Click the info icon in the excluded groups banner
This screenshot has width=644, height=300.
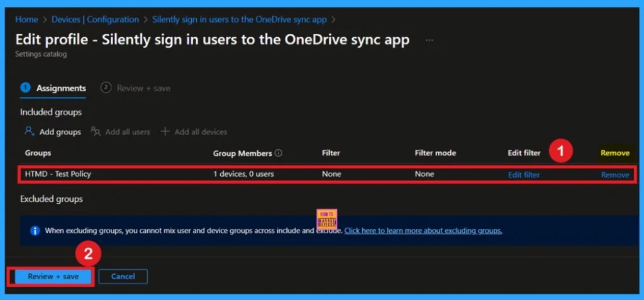[x=35, y=231]
